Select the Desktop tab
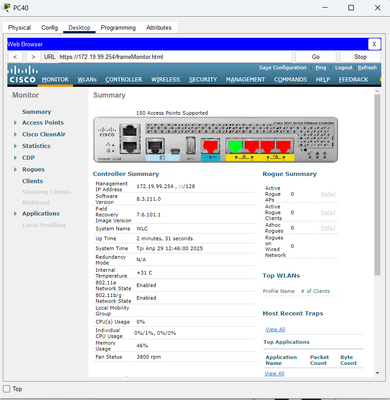This screenshot has height=400, width=390. click(79, 28)
